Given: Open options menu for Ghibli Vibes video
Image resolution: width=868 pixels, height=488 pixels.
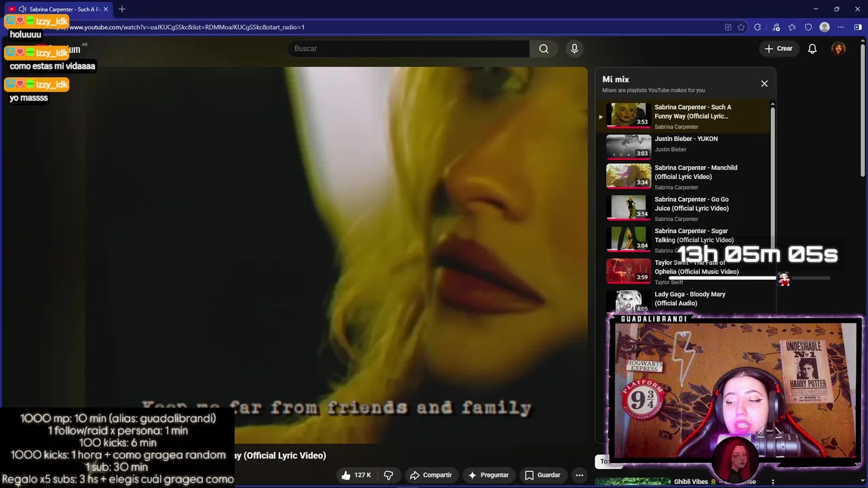Looking at the screenshot, I should (772, 482).
